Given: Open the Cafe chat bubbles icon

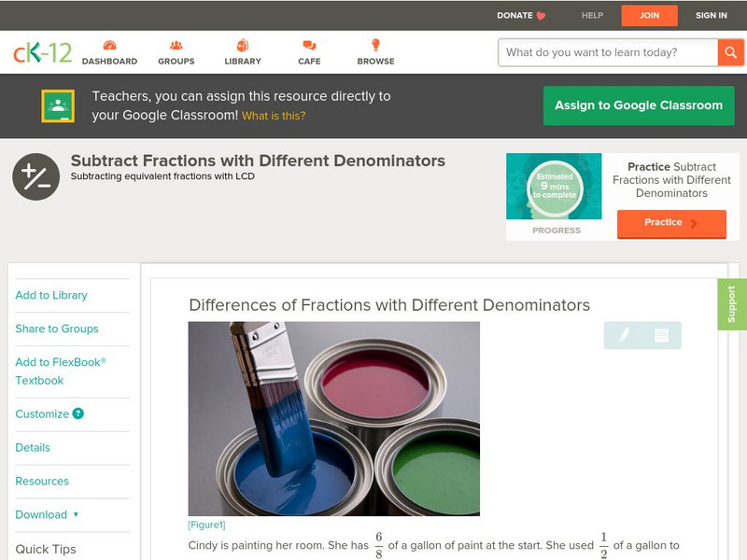Looking at the screenshot, I should 309,45.
